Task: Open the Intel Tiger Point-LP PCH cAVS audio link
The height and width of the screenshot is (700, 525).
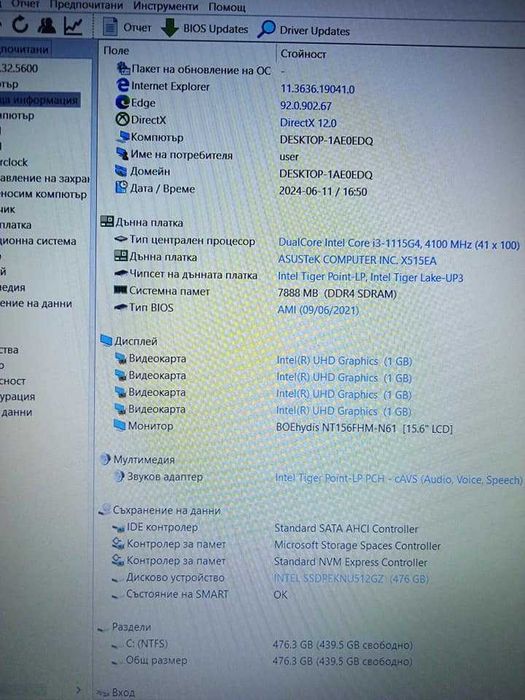Action: tap(399, 479)
